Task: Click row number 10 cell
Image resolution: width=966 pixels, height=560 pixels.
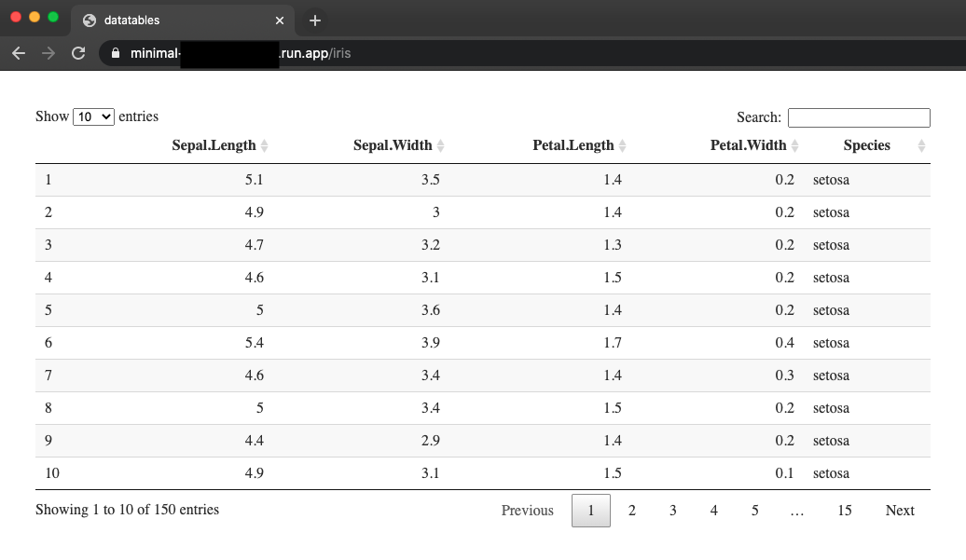Action: 52,473
